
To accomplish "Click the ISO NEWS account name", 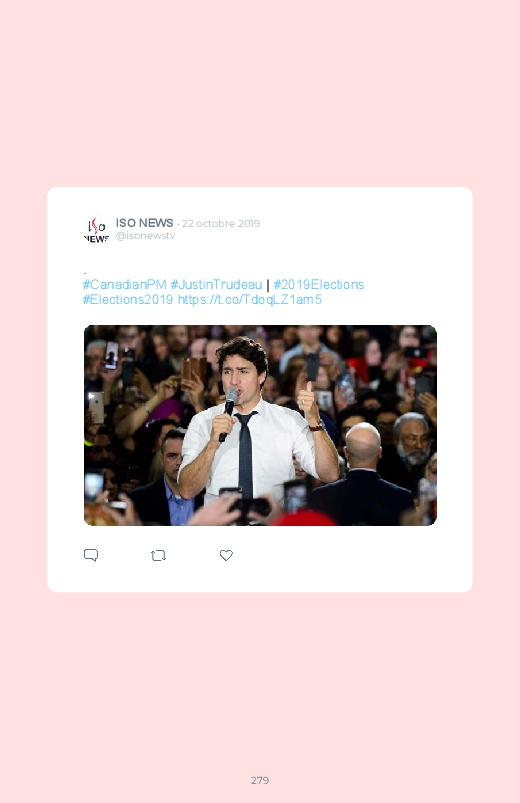I will [144, 223].
